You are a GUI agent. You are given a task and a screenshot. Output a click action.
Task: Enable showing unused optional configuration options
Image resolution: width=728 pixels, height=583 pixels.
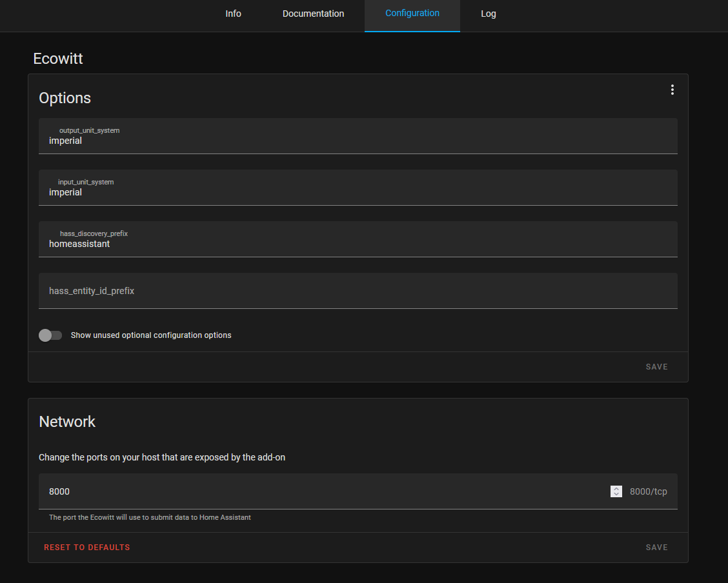50,335
